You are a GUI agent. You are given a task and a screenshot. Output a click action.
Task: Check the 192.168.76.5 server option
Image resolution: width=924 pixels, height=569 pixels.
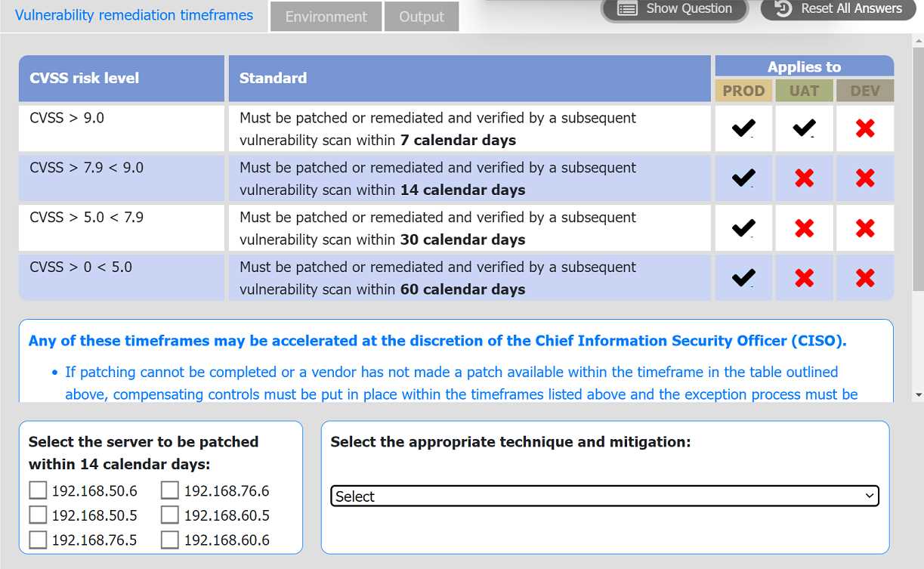pos(38,540)
